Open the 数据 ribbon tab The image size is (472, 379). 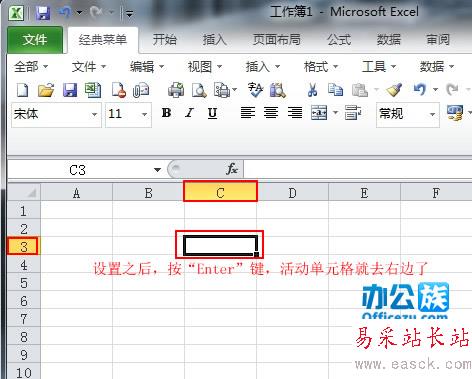tap(389, 40)
